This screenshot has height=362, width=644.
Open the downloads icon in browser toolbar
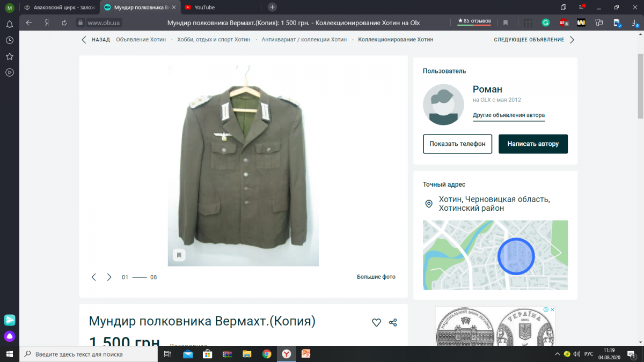[636, 23]
